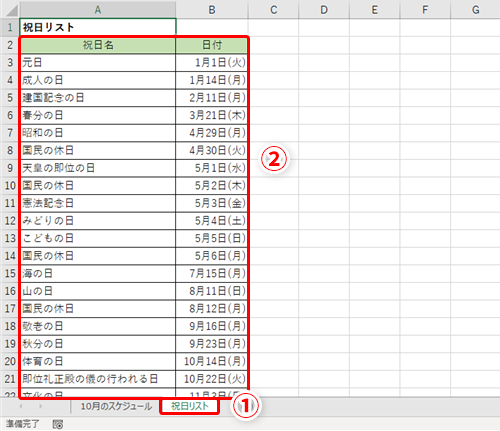The height and width of the screenshot is (431, 500).
Task: Click the date cell 9月16日(月)
Action: point(212,326)
